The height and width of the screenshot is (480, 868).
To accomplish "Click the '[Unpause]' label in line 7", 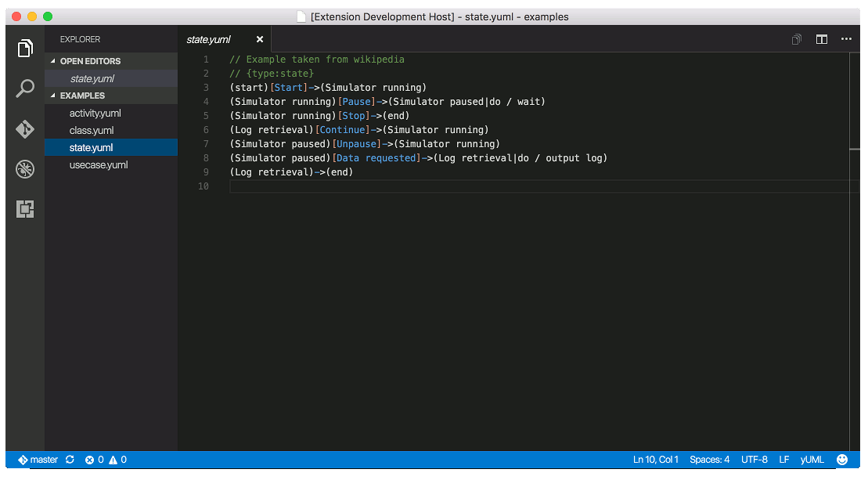I will [x=356, y=144].
